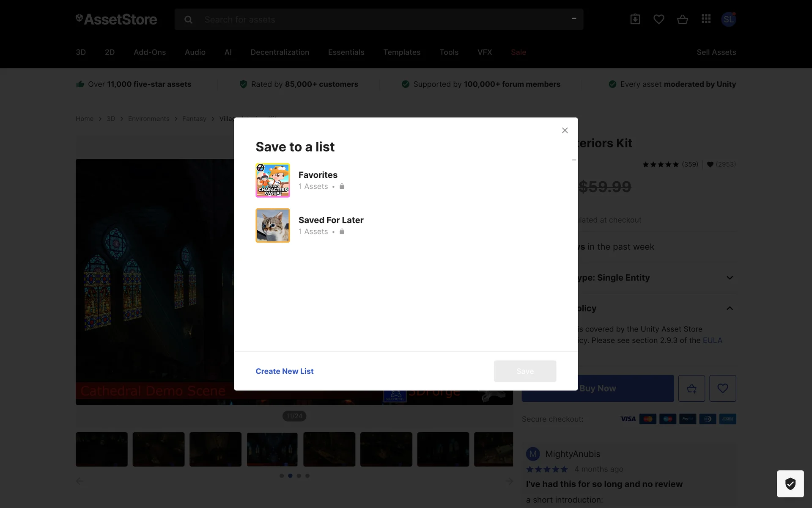Close the Save to a list dialog
Image resolution: width=812 pixels, height=508 pixels.
[565, 130]
